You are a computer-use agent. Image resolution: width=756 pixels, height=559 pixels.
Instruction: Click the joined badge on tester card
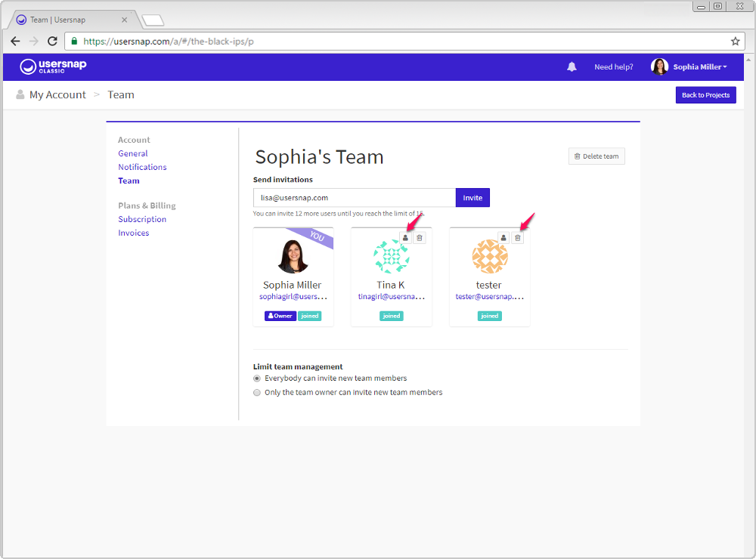coord(489,316)
